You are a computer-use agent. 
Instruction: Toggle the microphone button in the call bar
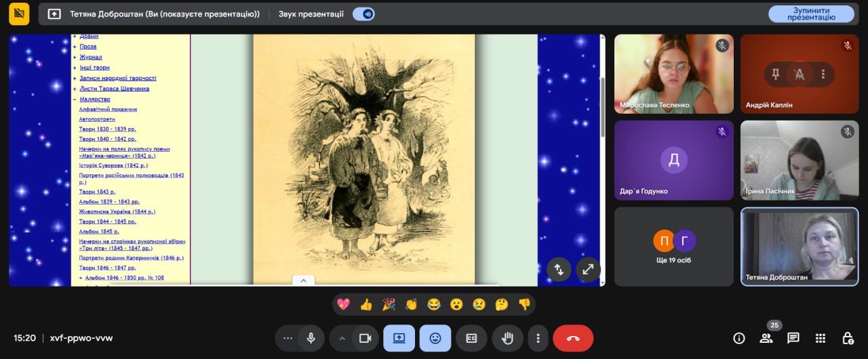(311, 338)
